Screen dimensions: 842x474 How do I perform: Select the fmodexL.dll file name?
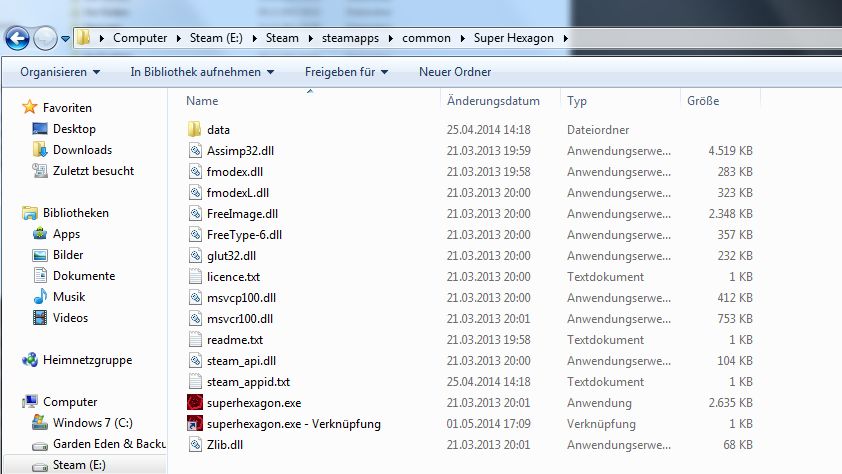238,193
